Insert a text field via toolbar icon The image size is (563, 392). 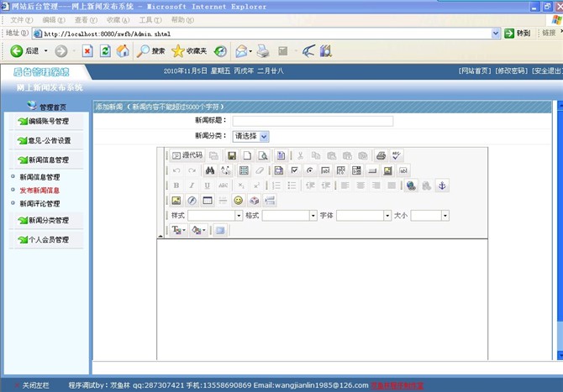click(325, 170)
